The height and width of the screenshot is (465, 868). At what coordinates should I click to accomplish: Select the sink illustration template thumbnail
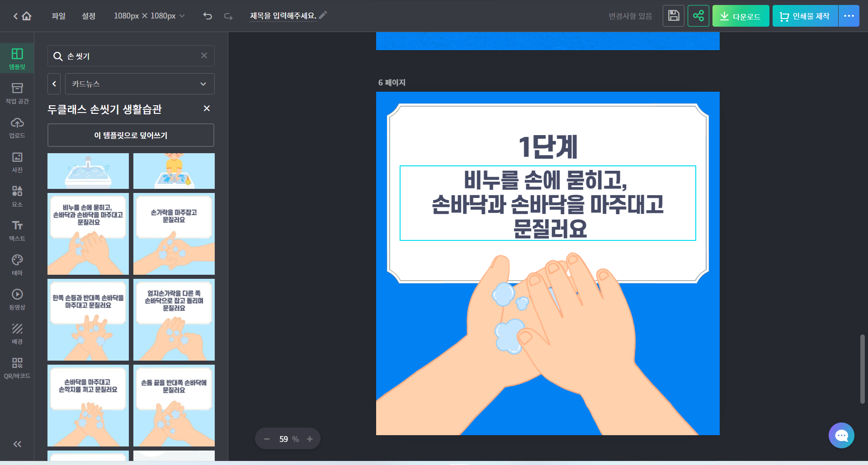(88, 171)
